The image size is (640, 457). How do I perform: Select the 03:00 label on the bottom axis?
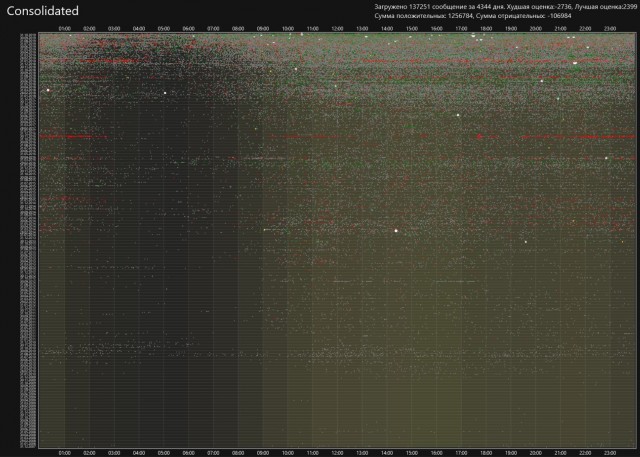(114, 453)
